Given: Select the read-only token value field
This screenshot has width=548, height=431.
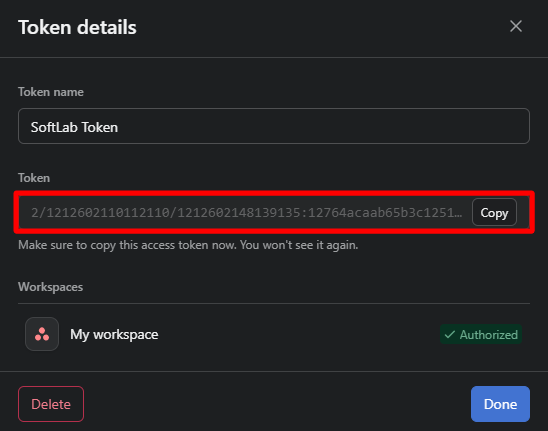Looking at the screenshot, I should point(246,213).
